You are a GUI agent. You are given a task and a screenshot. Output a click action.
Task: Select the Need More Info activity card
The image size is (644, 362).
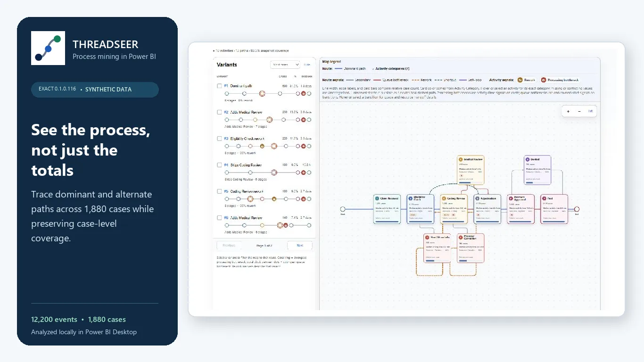(x=437, y=247)
